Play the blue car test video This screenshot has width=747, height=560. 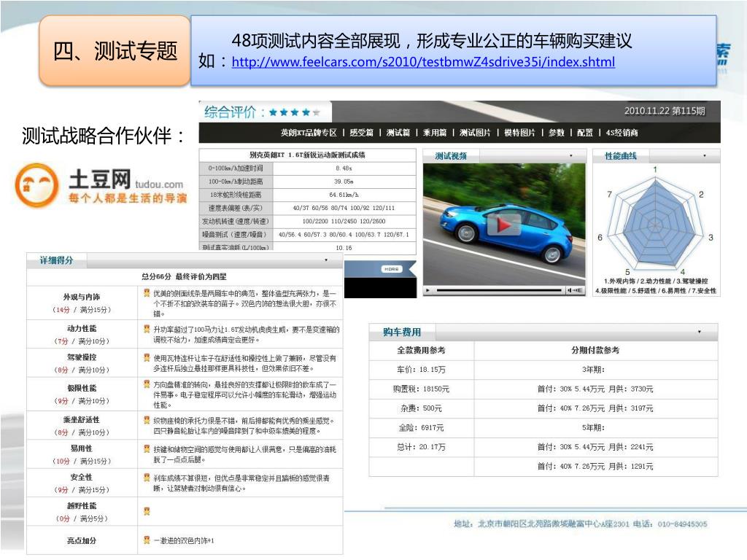pyautogui.click(x=503, y=225)
